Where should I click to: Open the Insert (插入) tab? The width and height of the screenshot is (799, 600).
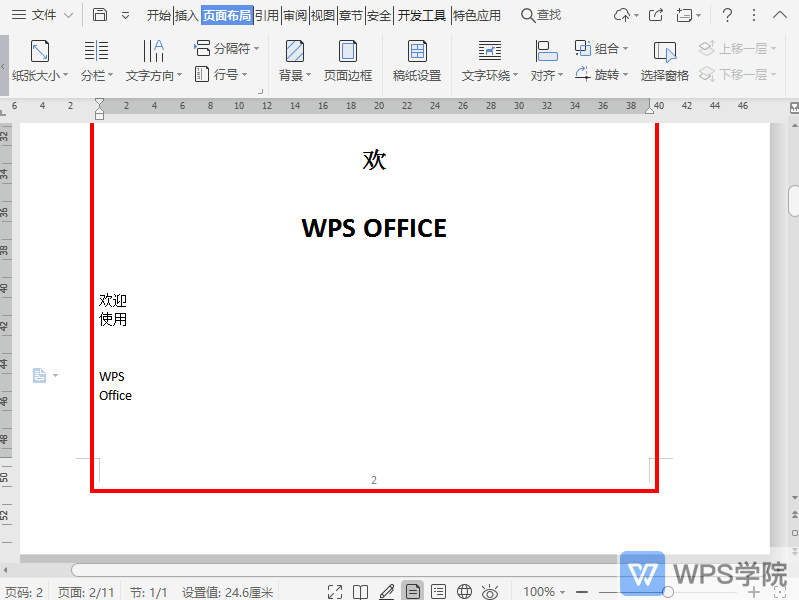point(186,15)
